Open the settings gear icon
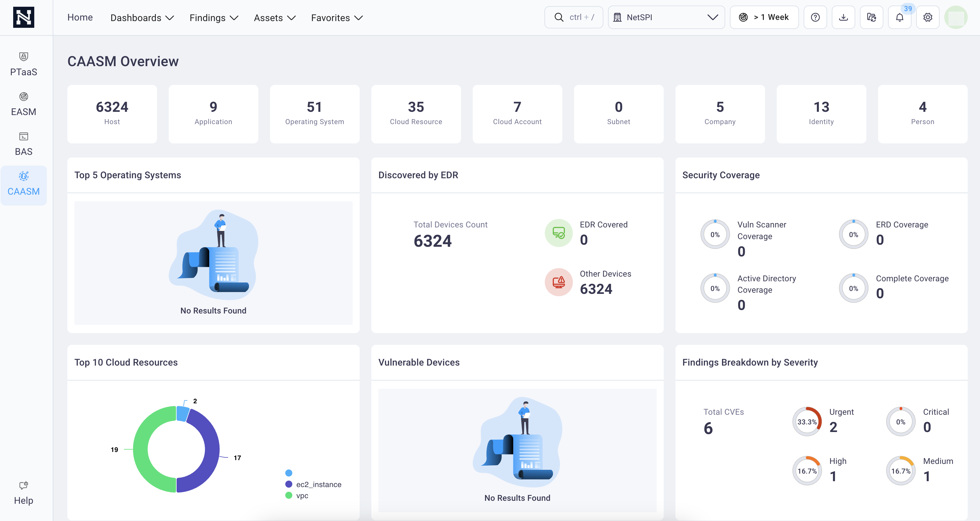The height and width of the screenshot is (521, 980). 928,18
